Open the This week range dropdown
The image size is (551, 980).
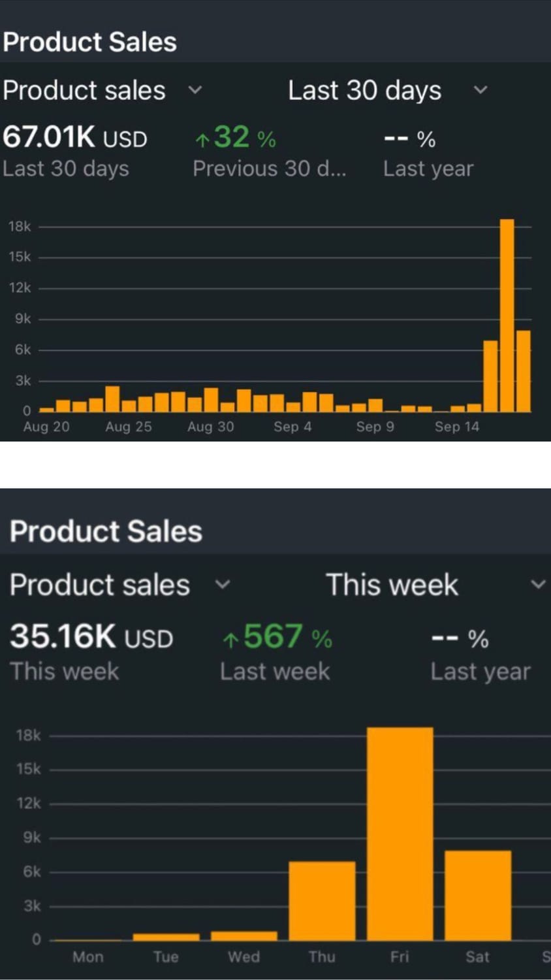537,584
